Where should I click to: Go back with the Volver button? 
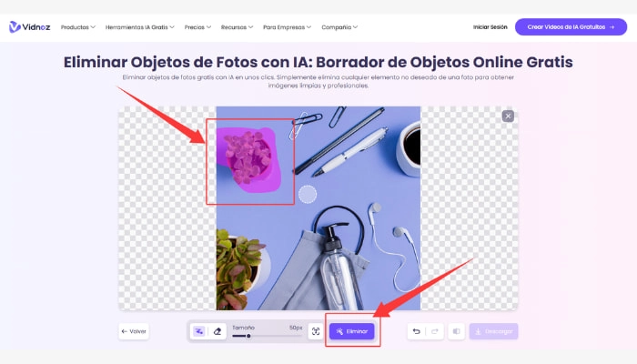tap(134, 331)
